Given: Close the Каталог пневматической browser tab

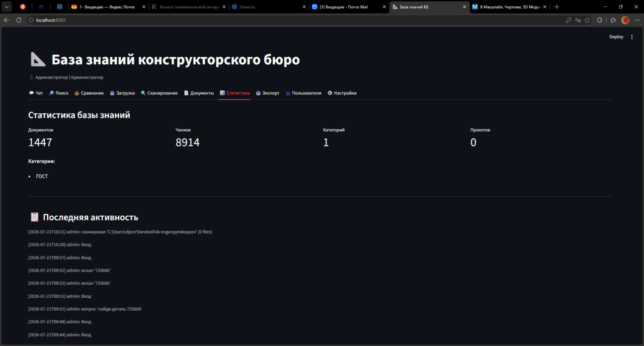Looking at the screenshot, I should (x=223, y=7).
